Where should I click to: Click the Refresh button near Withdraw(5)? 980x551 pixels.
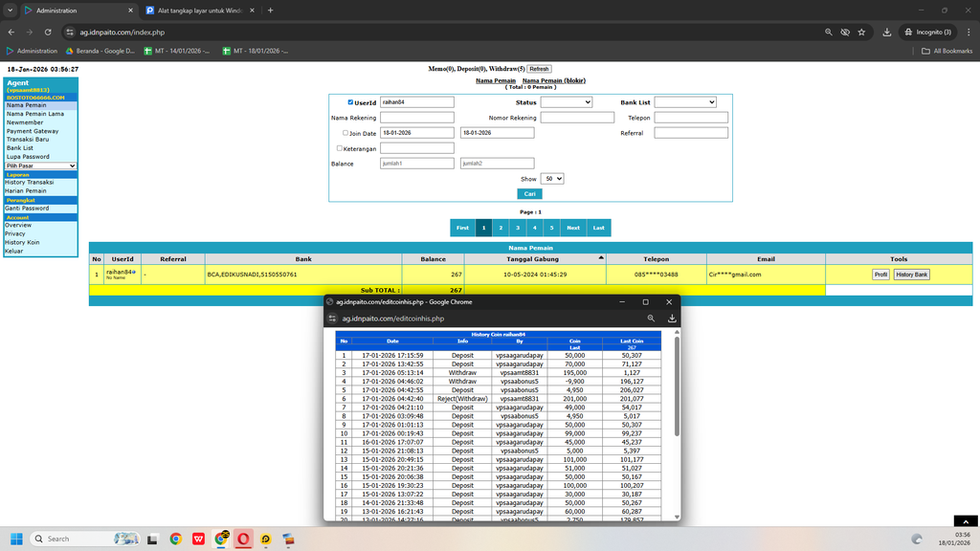click(x=539, y=69)
